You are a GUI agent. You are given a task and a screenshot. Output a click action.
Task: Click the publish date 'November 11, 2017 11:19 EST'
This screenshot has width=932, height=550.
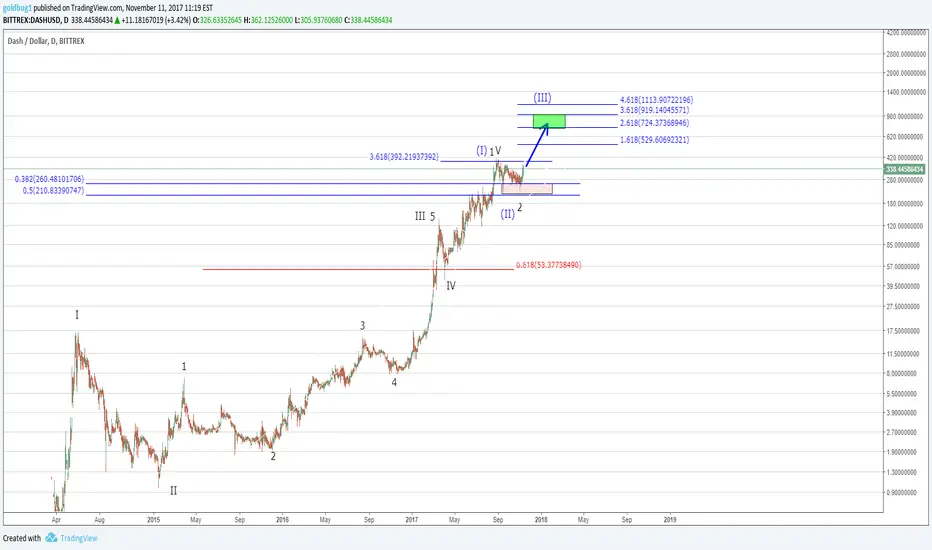click(169, 8)
